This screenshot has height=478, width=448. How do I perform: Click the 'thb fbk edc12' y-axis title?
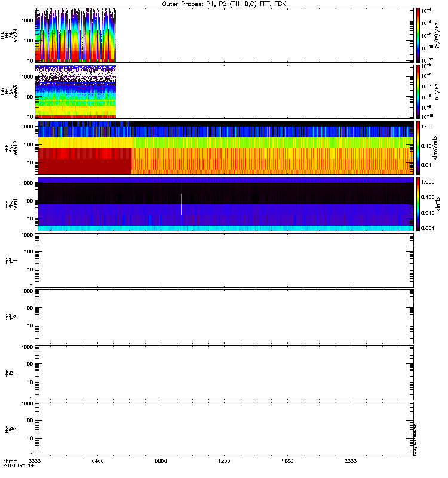[x=11, y=148]
